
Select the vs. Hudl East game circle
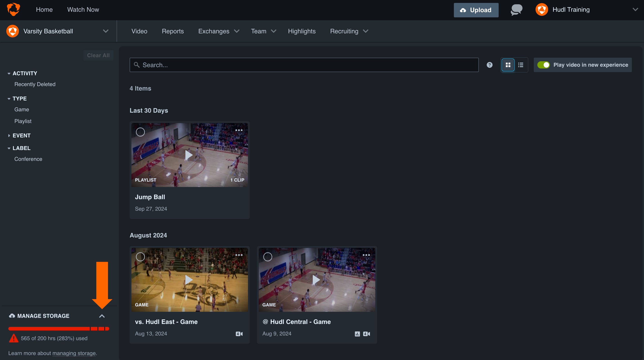click(x=140, y=257)
